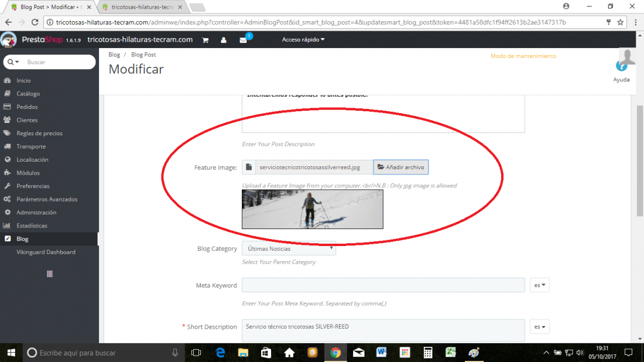Click the Meta Keyword input field
Screen dimensions: 644x362
click(383, 285)
